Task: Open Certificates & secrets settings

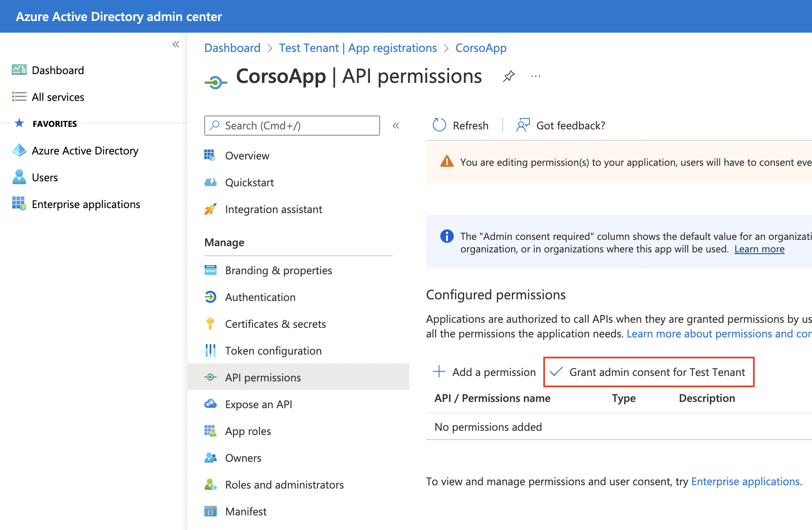Action: 275,324
